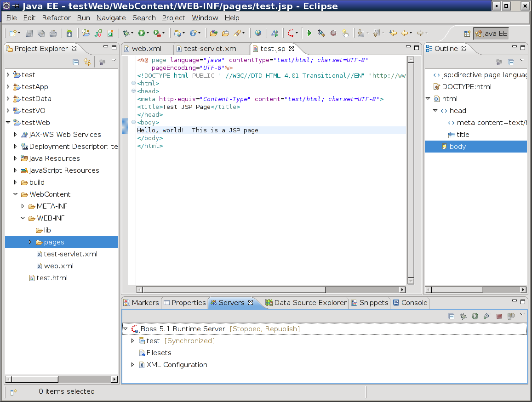Screen dimensions: 532x402
Task: Click the Debug bug icon in main toolbar
Action: click(126, 33)
